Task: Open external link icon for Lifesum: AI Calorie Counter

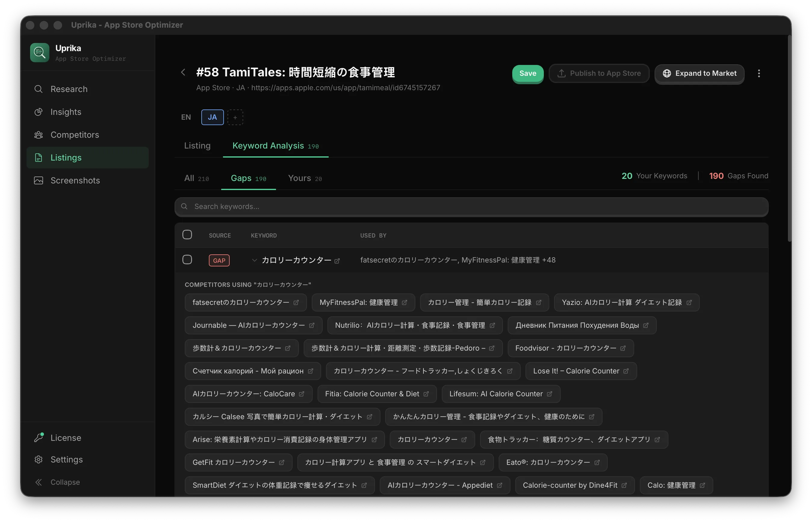Action: (550, 394)
